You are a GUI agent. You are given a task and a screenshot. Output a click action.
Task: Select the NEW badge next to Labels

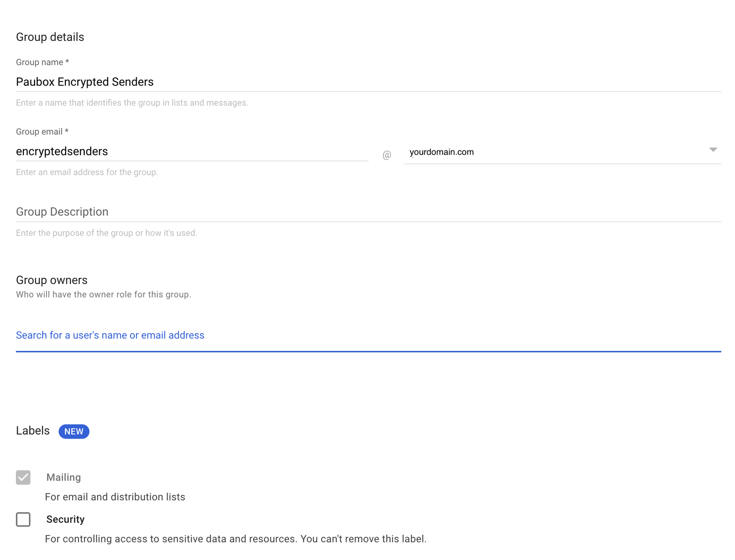point(74,432)
